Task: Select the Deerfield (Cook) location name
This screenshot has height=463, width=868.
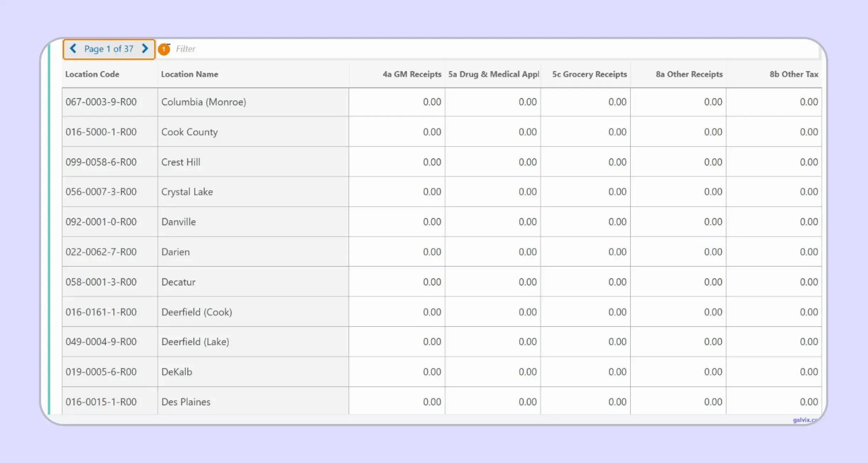Action: [197, 312]
